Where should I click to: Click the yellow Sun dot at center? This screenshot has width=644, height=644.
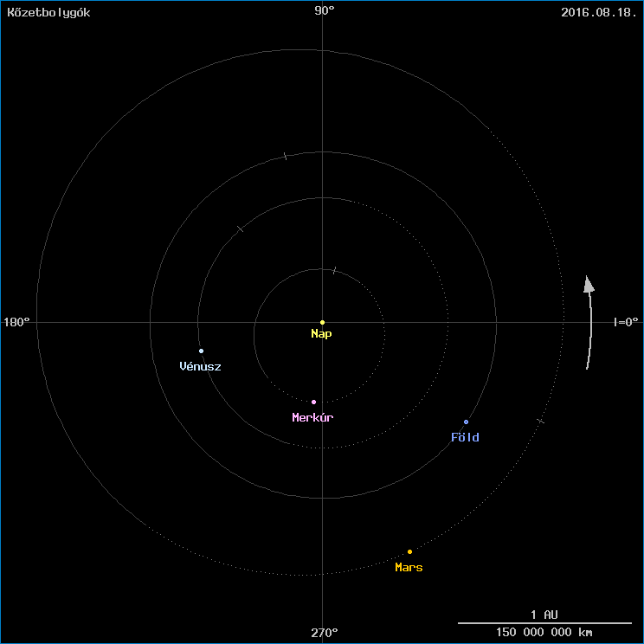tap(322, 322)
